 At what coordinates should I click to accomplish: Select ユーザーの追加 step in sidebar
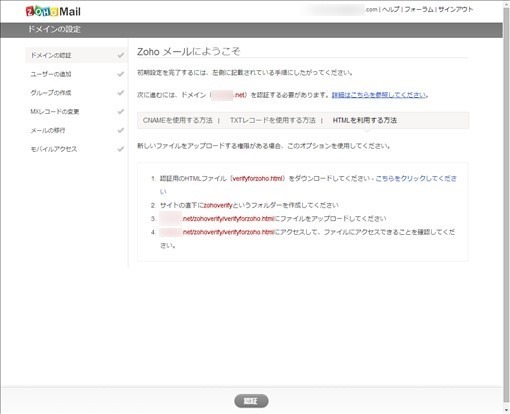click(51, 74)
